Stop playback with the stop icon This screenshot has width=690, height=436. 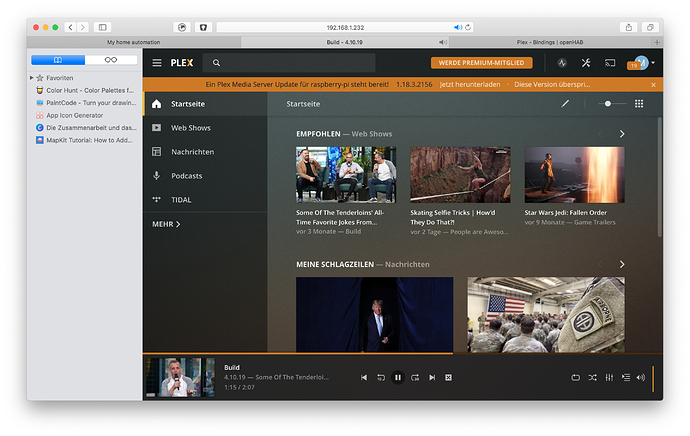[x=448, y=377]
